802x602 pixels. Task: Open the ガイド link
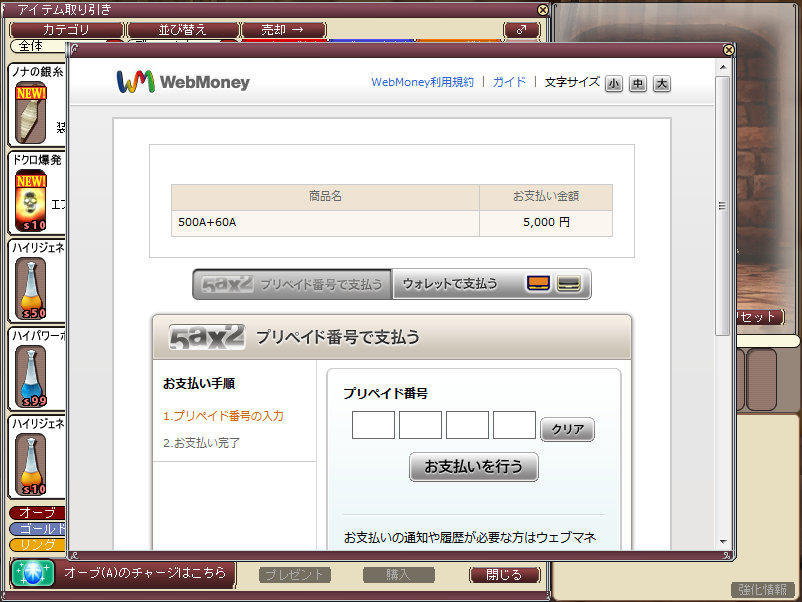point(509,82)
